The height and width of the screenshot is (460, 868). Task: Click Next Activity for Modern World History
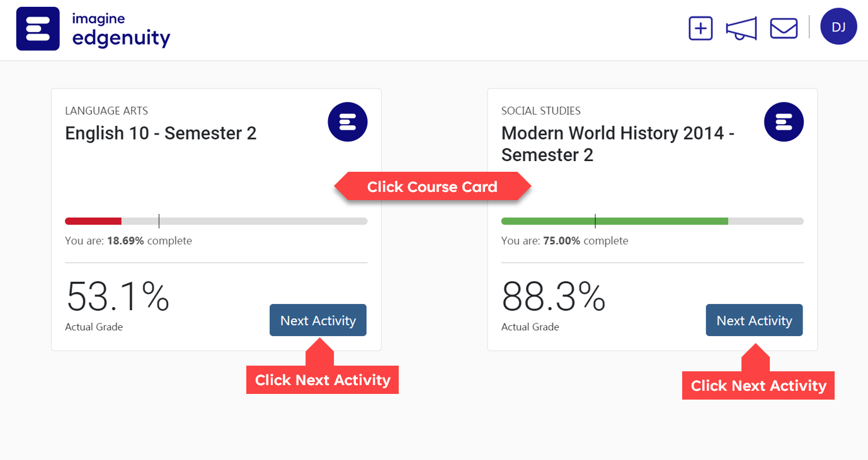754,320
